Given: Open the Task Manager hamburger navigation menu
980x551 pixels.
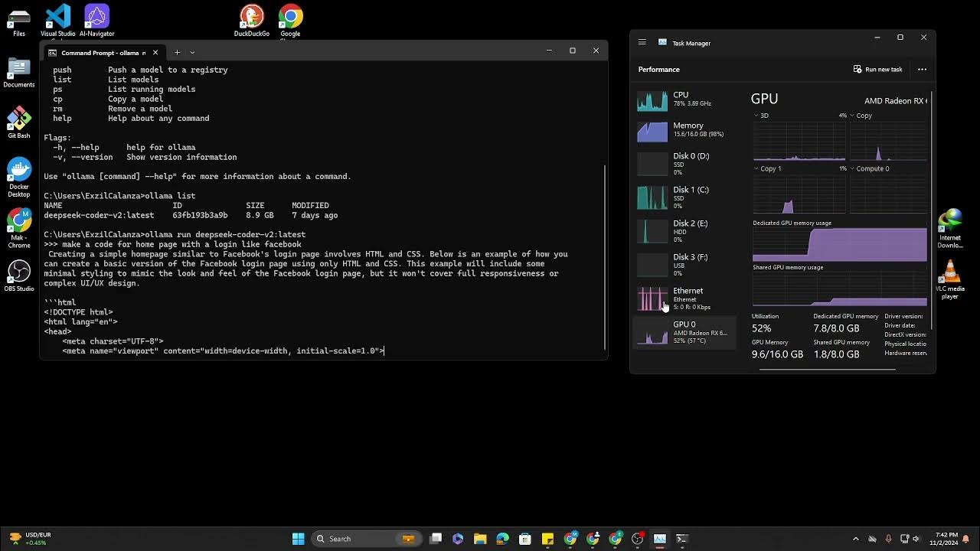Looking at the screenshot, I should click(642, 43).
